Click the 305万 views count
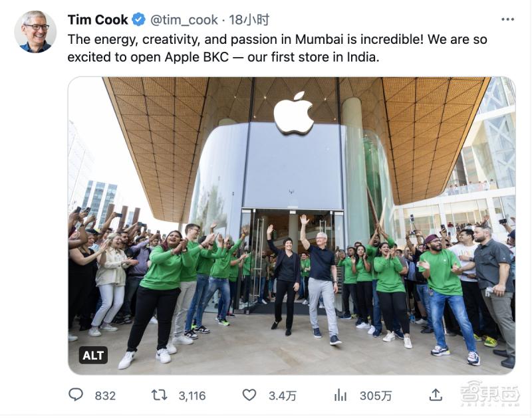532x418 pixels. 376,395
